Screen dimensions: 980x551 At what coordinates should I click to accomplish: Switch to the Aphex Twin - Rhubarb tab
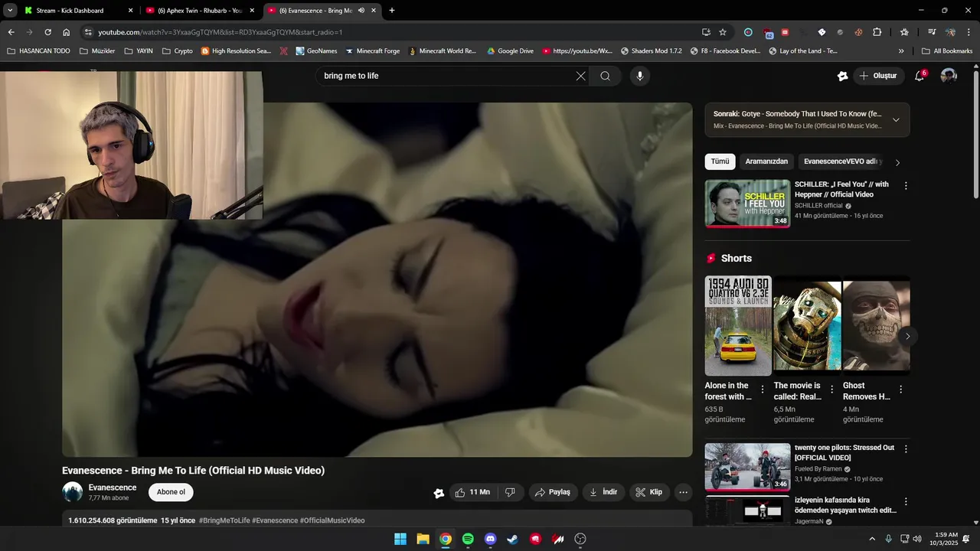point(199,11)
